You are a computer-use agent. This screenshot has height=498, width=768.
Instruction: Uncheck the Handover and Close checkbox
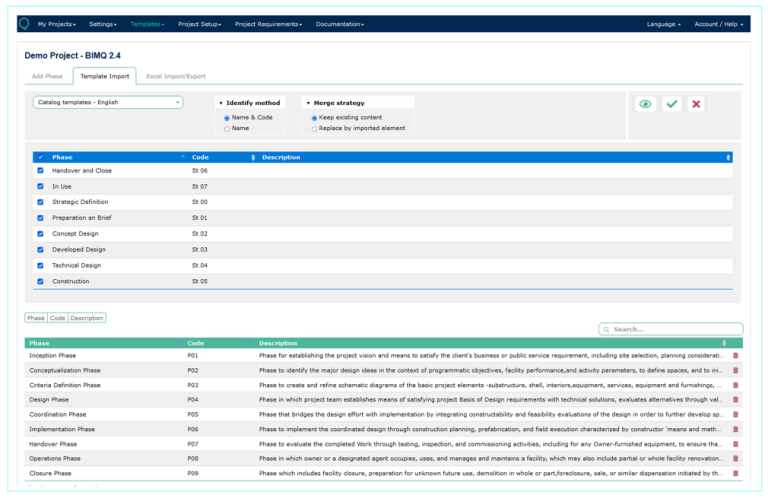(41, 170)
